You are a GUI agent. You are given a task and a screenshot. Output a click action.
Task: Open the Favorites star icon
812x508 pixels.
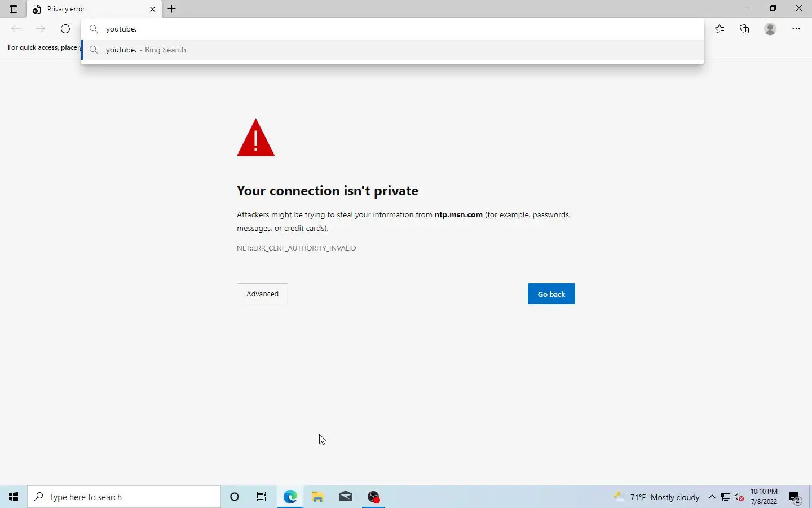tap(720, 29)
